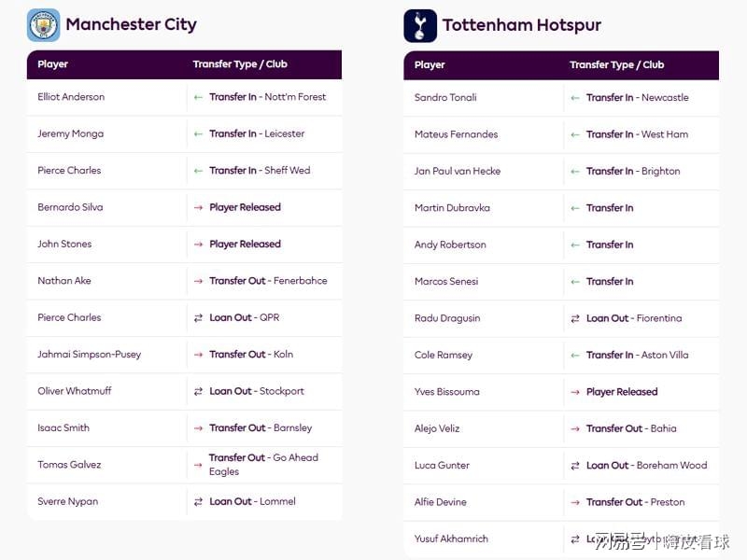Select the Manchester City heading text
This screenshot has width=747, height=560.
coord(131,24)
